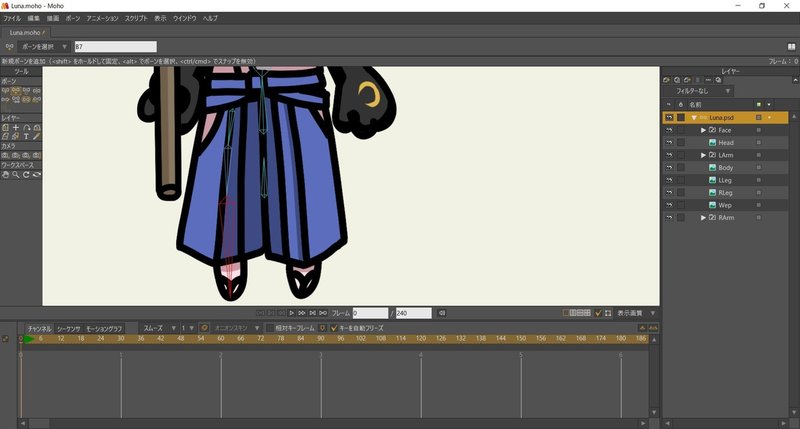
Task: Pick the Text (T) layer tool
Action: (x=27, y=136)
